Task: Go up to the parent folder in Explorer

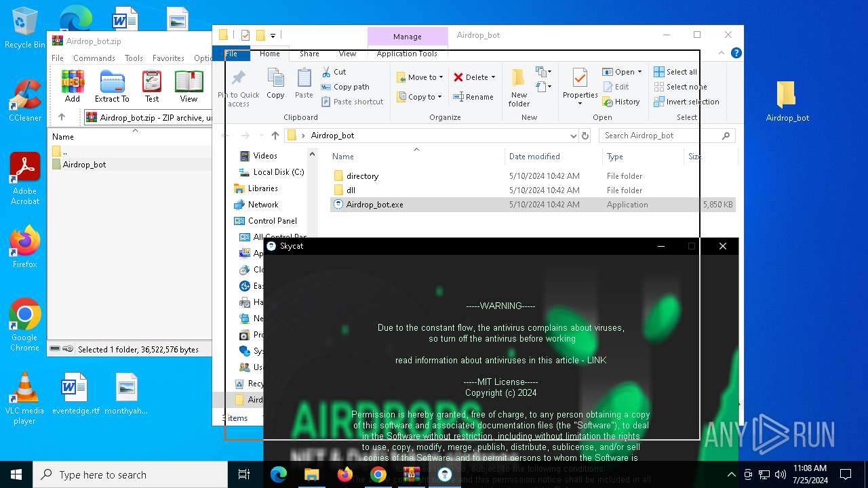Action: pos(275,136)
